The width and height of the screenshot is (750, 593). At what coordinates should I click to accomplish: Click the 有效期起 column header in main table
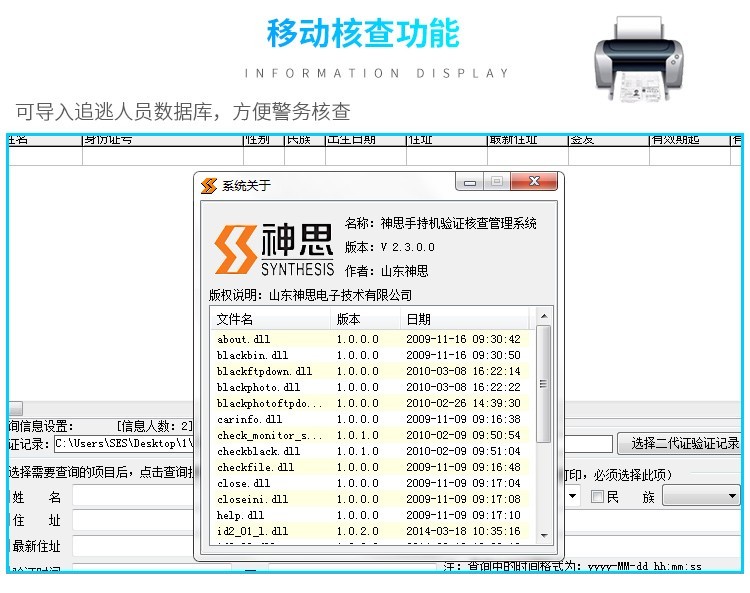[689, 140]
